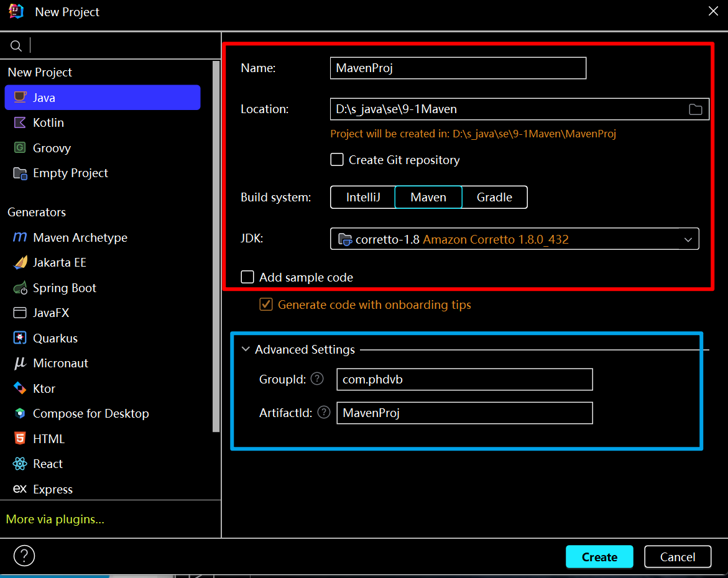This screenshot has width=728, height=578.
Task: Choose Empty Project entry
Action: [103, 173]
